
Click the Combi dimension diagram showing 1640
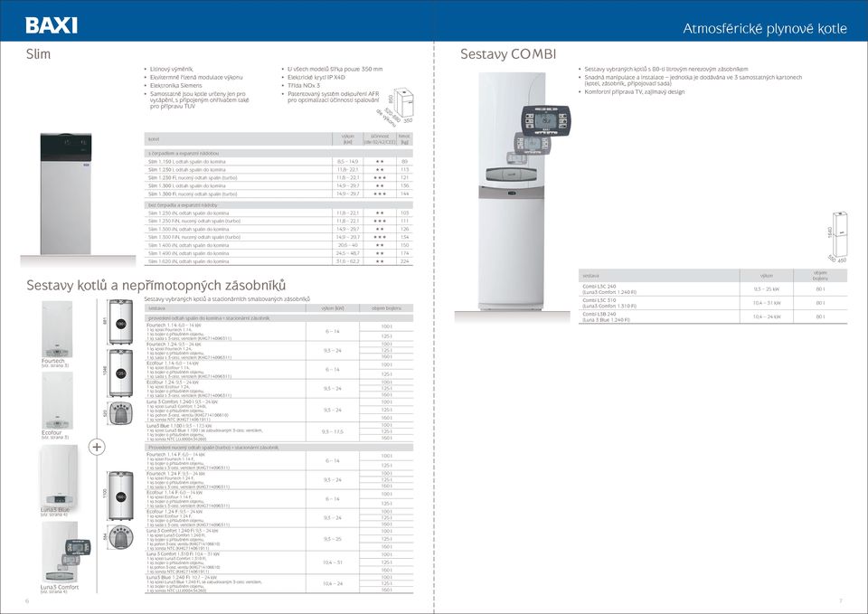pos(837,236)
